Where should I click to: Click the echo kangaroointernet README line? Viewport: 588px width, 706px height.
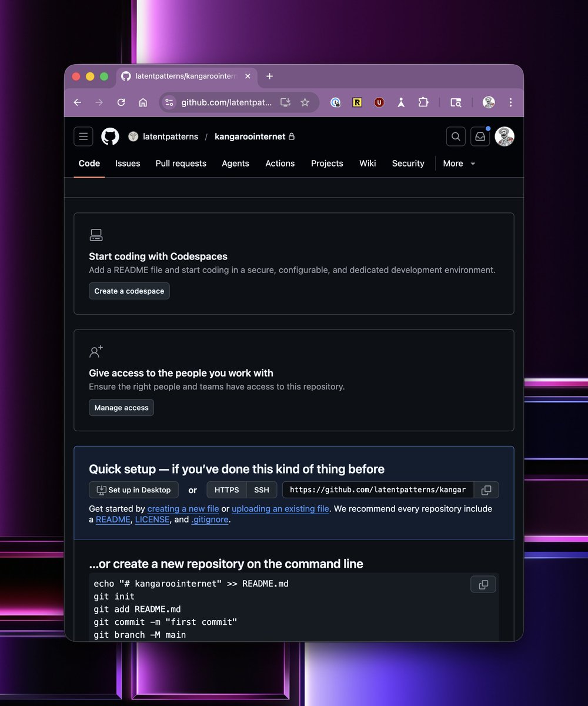191,584
